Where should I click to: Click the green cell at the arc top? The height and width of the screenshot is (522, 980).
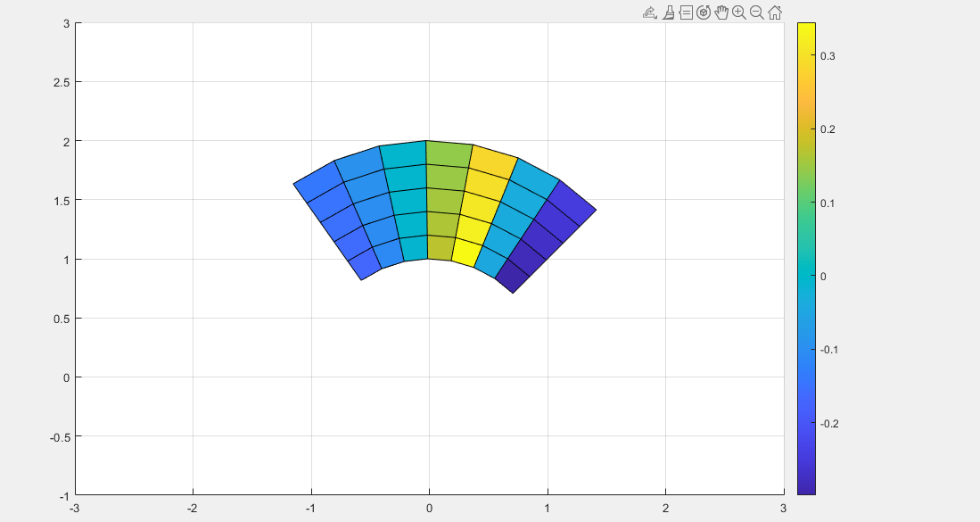[449, 153]
